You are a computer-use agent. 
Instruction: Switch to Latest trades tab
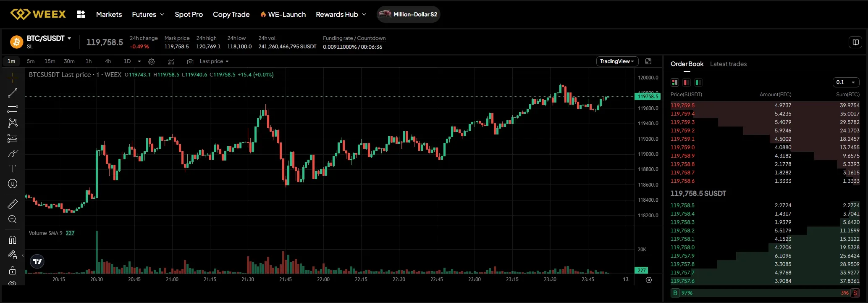click(x=729, y=64)
